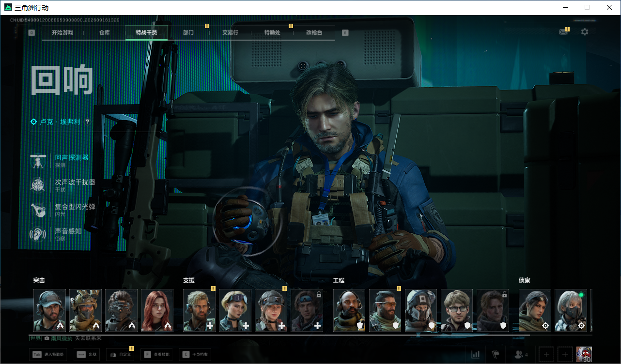Click the second empty squad slot plus
Viewport: 621px width, 364px height.
click(x=565, y=354)
